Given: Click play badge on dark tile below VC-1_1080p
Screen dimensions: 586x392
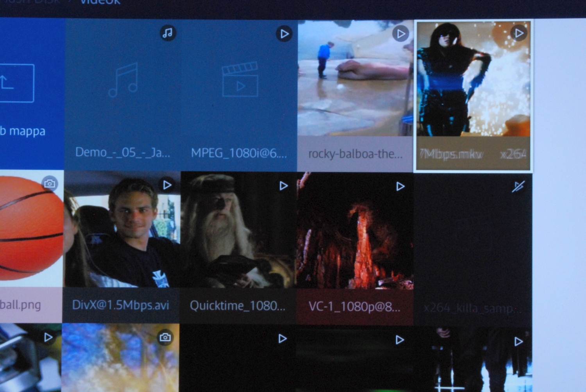Looking at the screenshot, I should tap(399, 340).
